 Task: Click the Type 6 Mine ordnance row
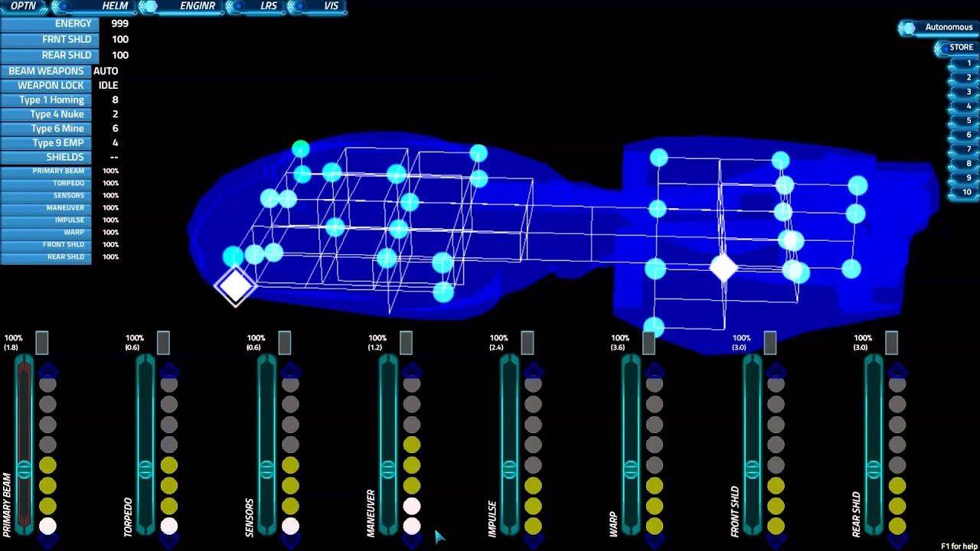coord(61,129)
